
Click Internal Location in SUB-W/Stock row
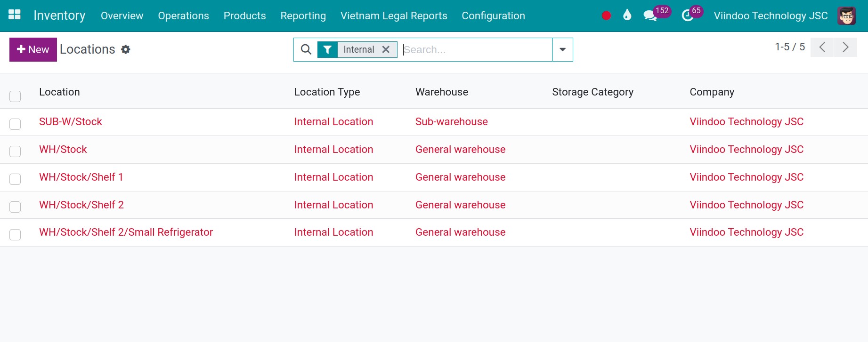(334, 122)
